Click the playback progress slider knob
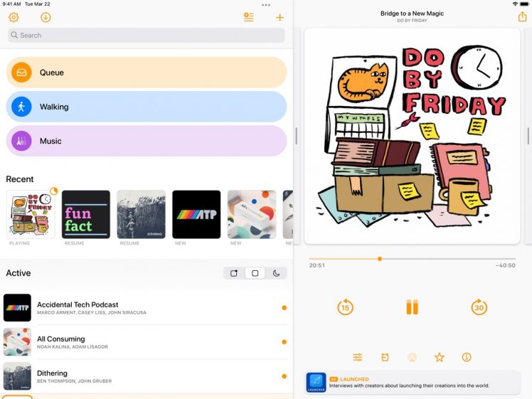 click(x=380, y=259)
